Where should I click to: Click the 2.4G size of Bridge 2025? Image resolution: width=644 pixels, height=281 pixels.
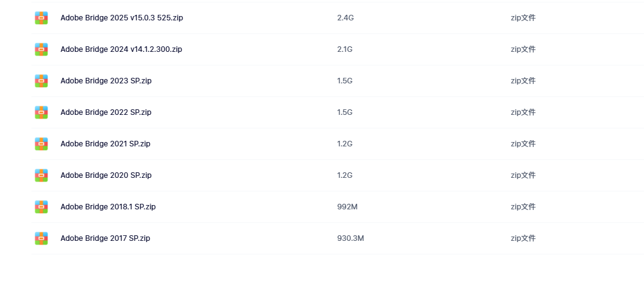pyautogui.click(x=345, y=18)
